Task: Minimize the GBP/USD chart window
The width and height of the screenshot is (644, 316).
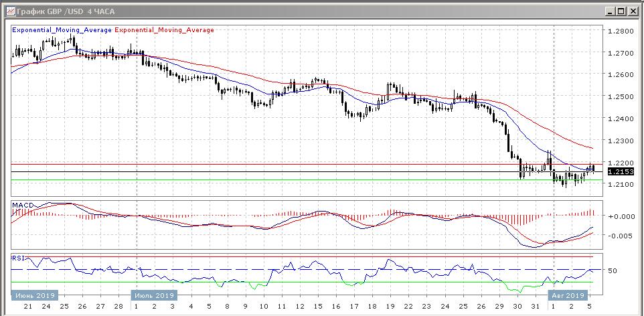Action: click(x=611, y=11)
